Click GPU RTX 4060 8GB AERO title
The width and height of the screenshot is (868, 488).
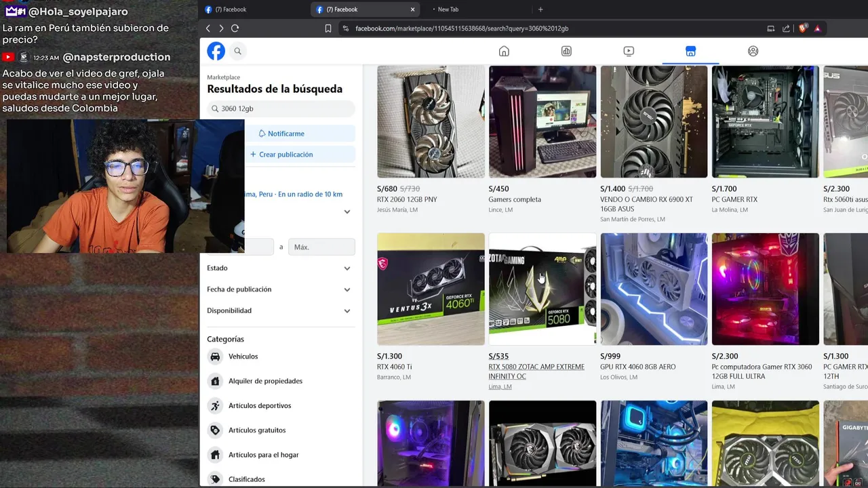pyautogui.click(x=638, y=367)
